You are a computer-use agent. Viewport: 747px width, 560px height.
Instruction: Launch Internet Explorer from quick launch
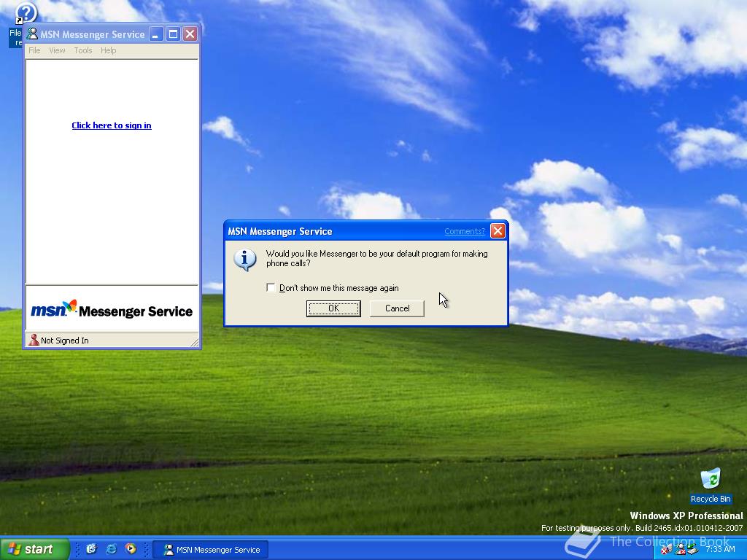click(x=111, y=549)
